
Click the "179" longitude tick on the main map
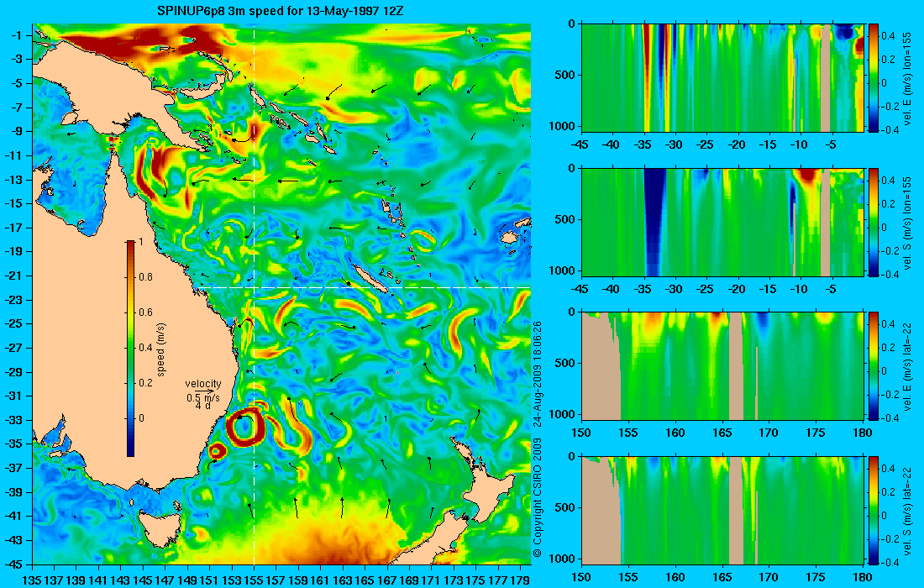(x=520, y=580)
